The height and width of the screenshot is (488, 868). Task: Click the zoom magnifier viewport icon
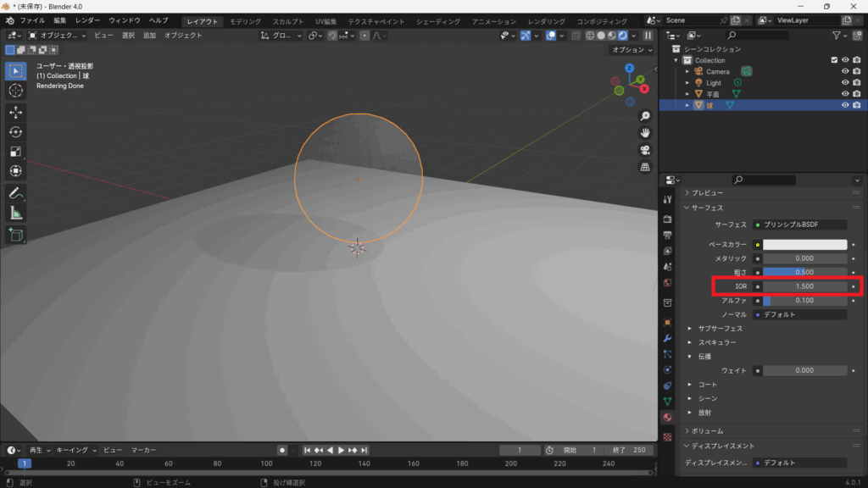point(644,116)
